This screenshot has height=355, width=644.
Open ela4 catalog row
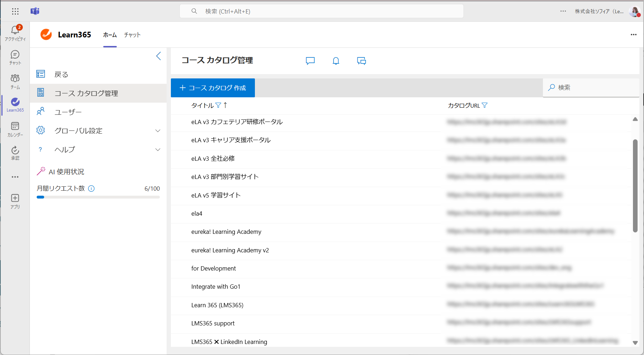point(197,213)
